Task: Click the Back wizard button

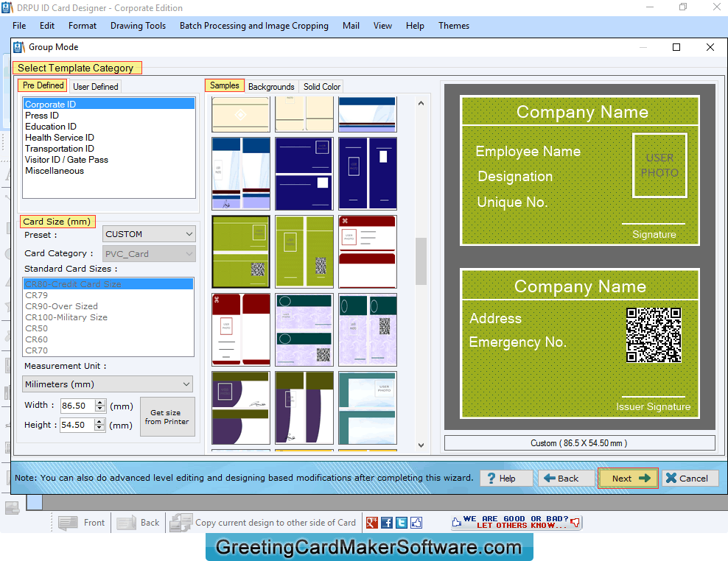Action: click(566, 479)
